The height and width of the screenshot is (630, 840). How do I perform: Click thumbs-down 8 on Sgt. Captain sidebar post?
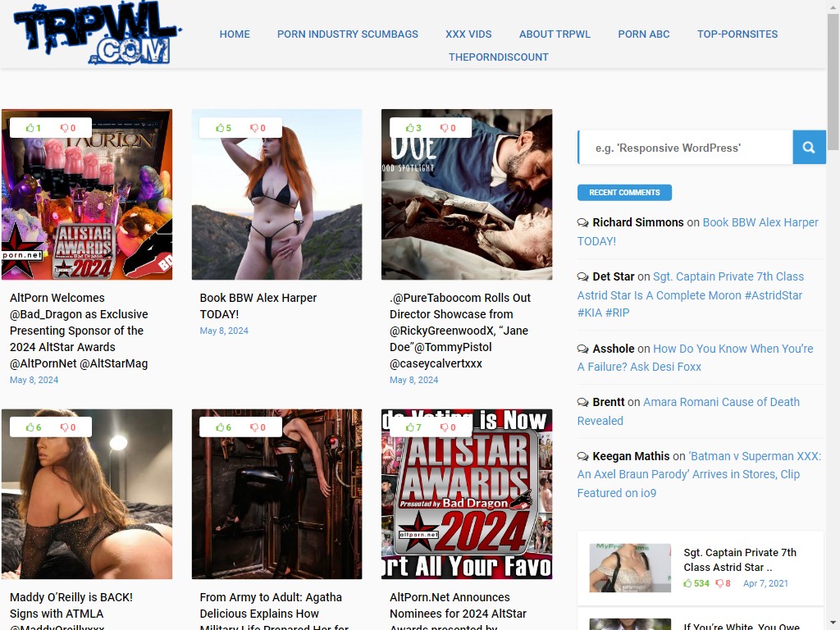tap(724, 583)
